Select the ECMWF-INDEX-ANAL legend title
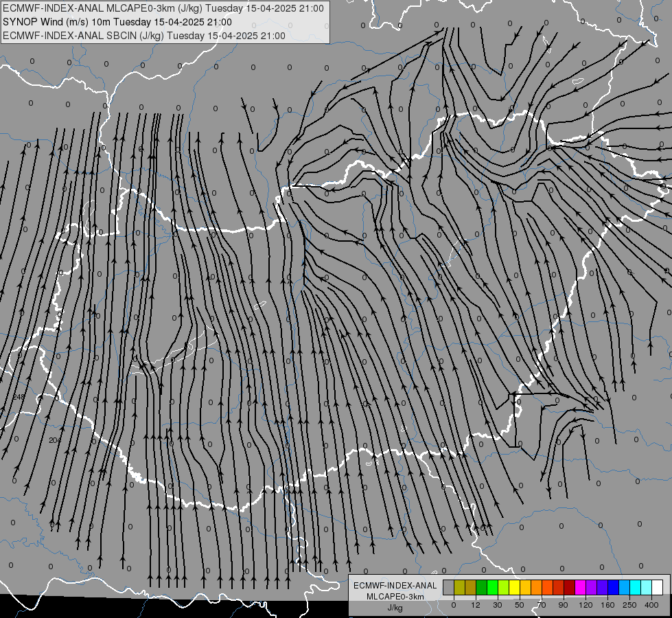Screen dimensions: 672x618 (x=395, y=586)
